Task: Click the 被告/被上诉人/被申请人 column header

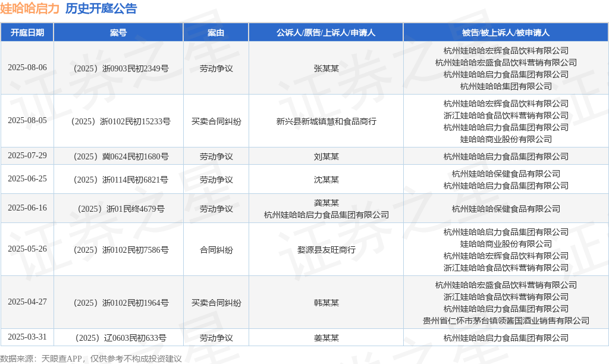Action: [506, 33]
